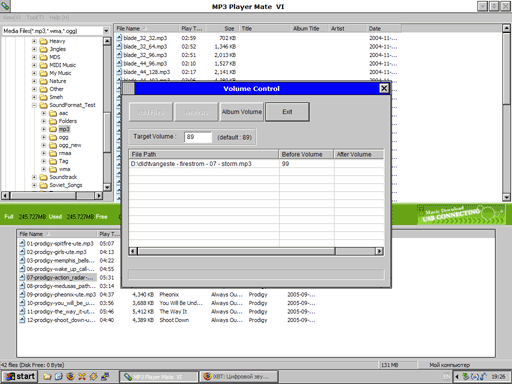Click the disabled Analysis button
This screenshot has width=512, height=384.
[196, 112]
